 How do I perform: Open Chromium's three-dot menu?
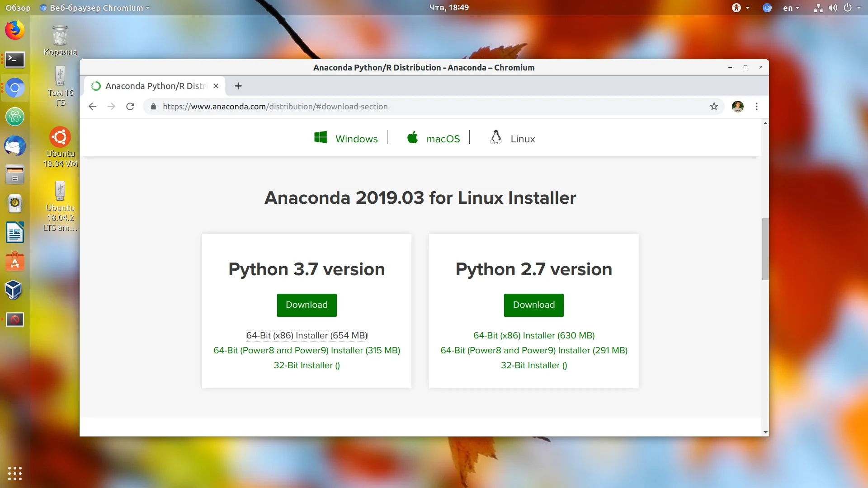coord(756,107)
